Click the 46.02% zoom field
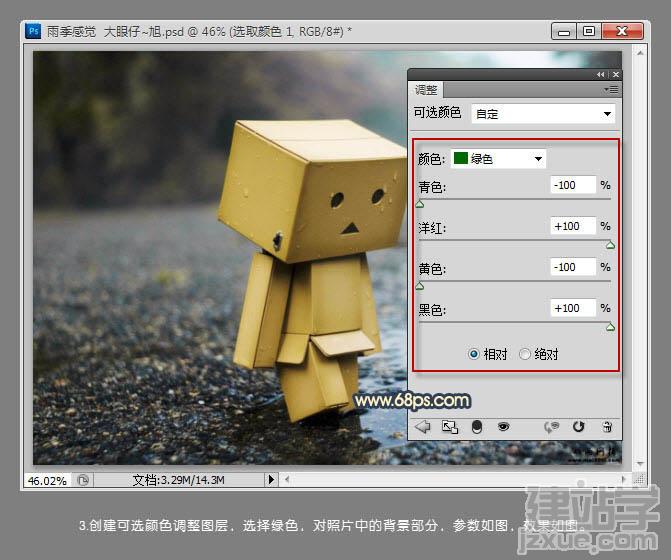Image resolution: width=671 pixels, height=560 pixels. pos(48,480)
